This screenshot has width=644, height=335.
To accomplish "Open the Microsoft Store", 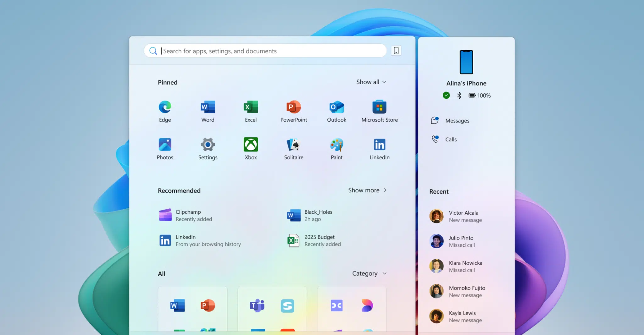I will tap(379, 111).
